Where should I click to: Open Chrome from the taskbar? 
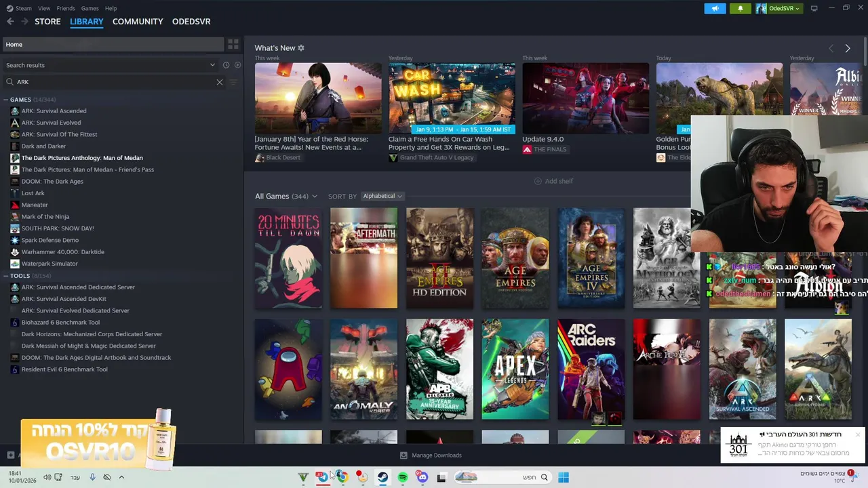343,477
